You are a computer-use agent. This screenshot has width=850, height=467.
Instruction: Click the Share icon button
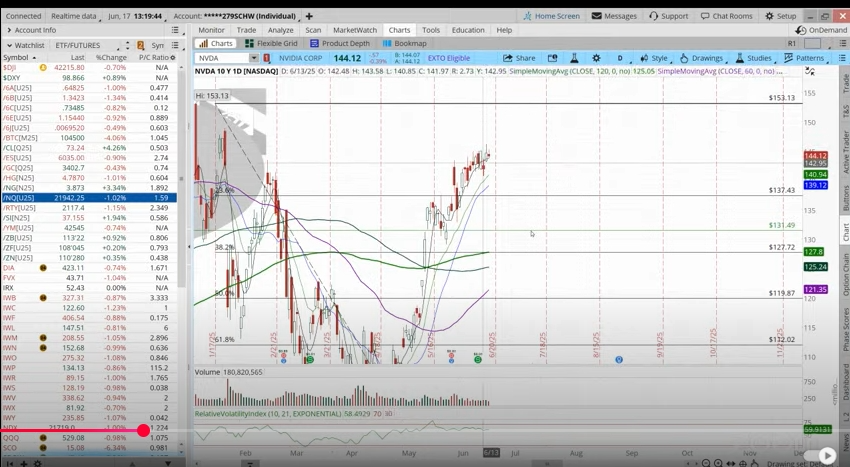(x=519, y=58)
